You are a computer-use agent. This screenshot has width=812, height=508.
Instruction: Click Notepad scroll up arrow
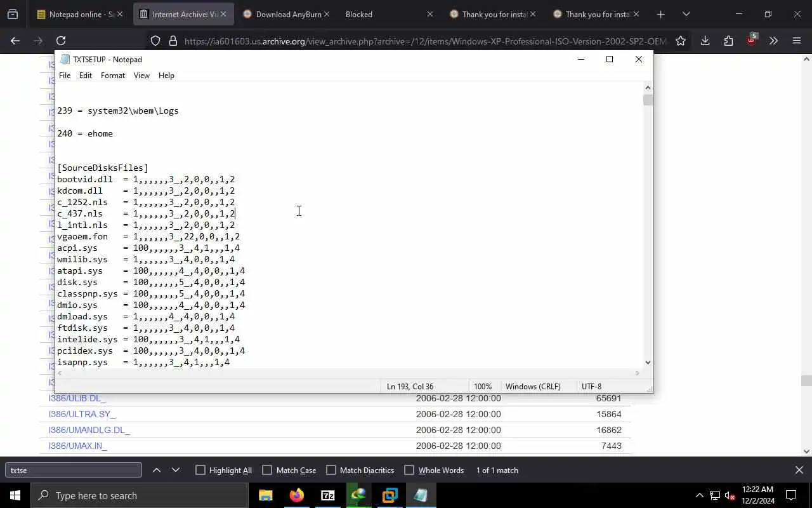648,88
